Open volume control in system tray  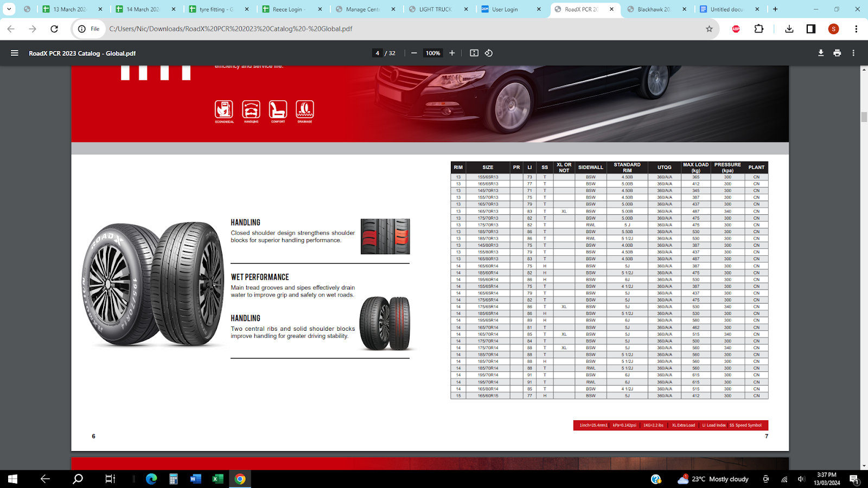801,479
